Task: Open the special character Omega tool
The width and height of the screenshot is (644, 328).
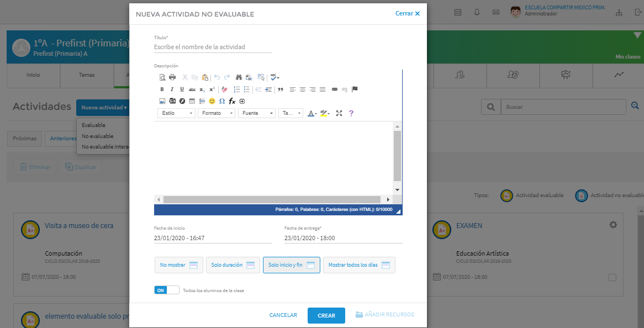Action: pos(222,101)
